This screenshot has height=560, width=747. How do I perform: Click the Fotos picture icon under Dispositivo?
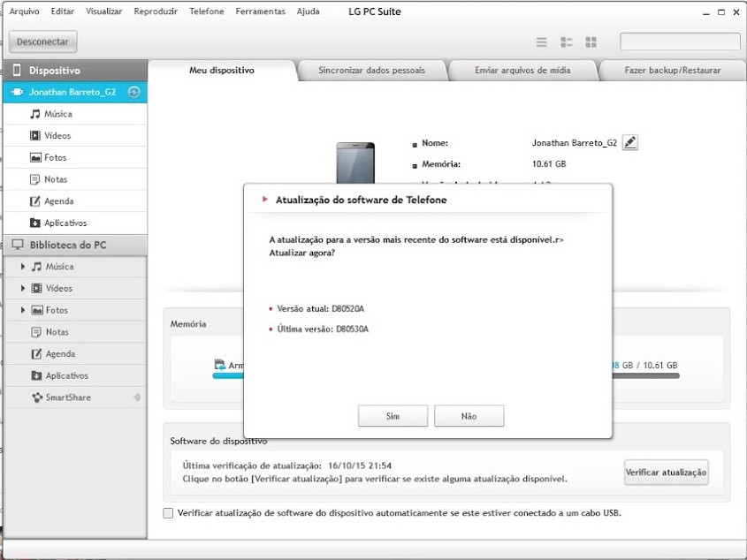34,157
